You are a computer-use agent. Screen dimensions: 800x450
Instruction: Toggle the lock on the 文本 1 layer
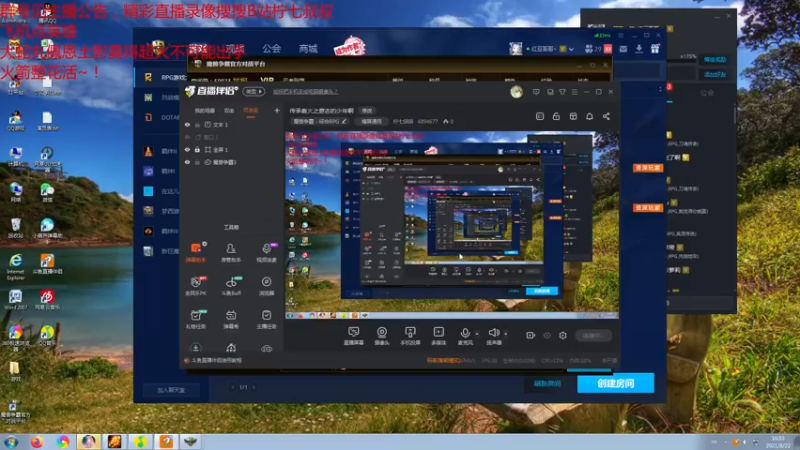[197, 124]
